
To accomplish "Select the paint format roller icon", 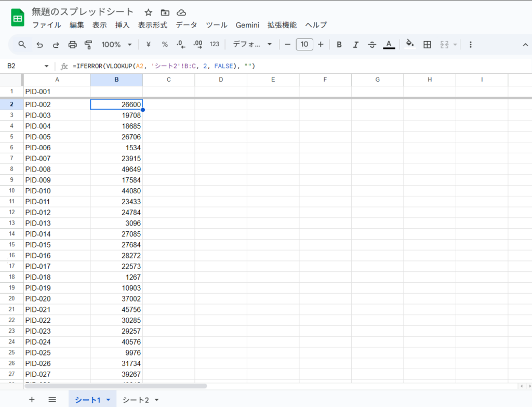I will (x=88, y=45).
